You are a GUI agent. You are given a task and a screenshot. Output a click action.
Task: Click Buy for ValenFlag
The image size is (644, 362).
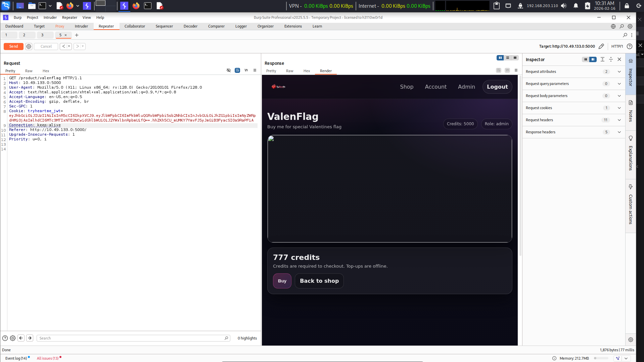coord(282,281)
